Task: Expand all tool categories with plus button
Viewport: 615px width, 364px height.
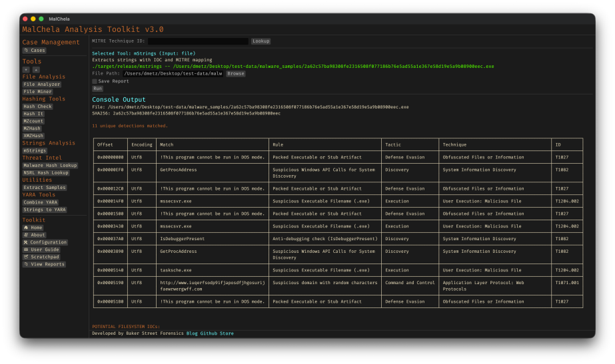Action: pos(26,69)
